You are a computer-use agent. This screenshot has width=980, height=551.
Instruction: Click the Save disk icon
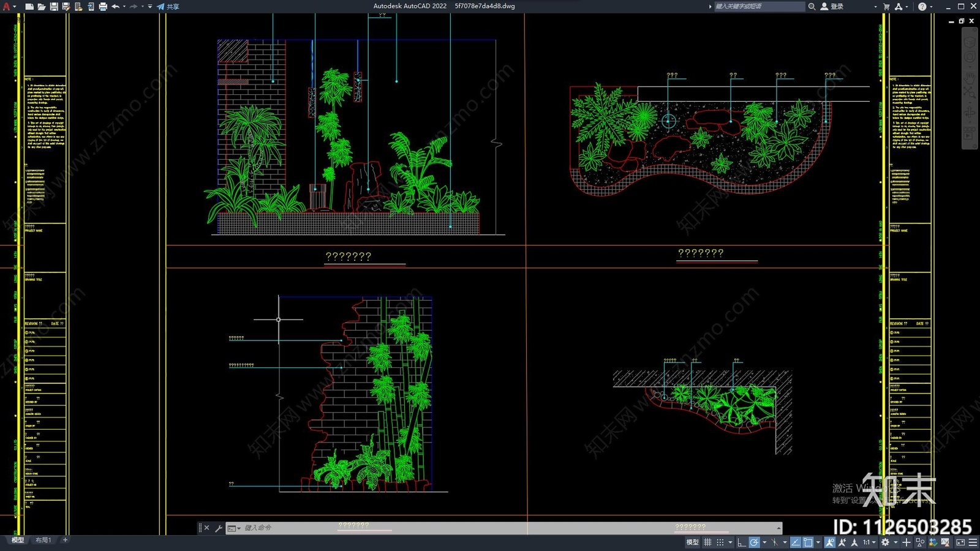(x=54, y=6)
